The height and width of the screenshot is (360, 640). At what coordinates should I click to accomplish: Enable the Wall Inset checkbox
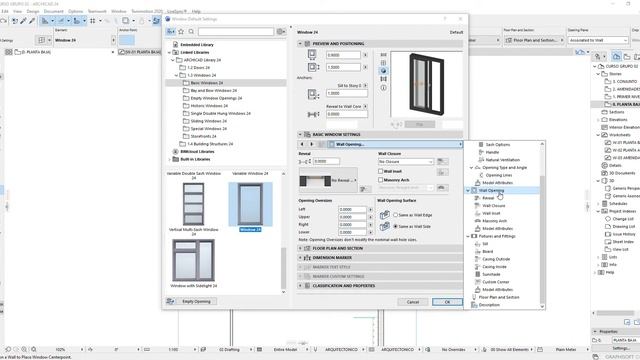click(380, 171)
